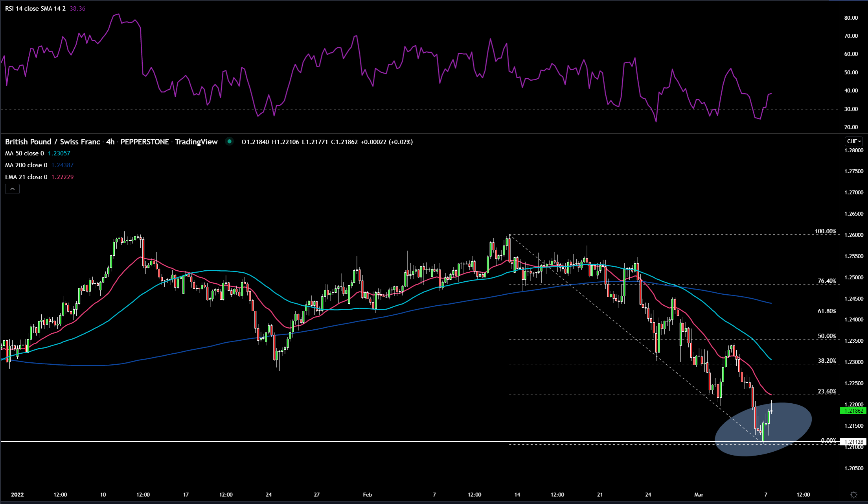Click the low price L1.21771 in the OHLC readout
The width and height of the screenshot is (868, 504).
point(315,142)
